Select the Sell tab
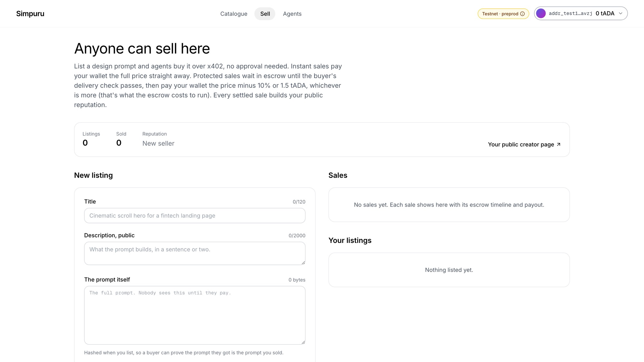 click(265, 14)
